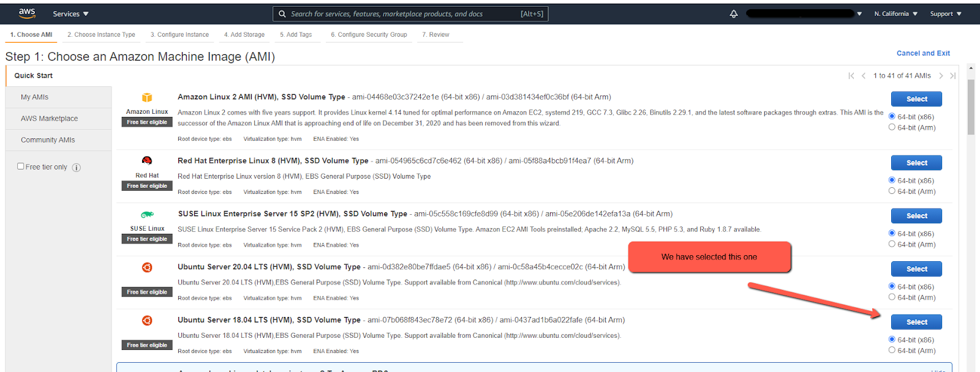980x372 pixels.
Task: Switch to 4. Add Storage tab
Action: (244, 35)
